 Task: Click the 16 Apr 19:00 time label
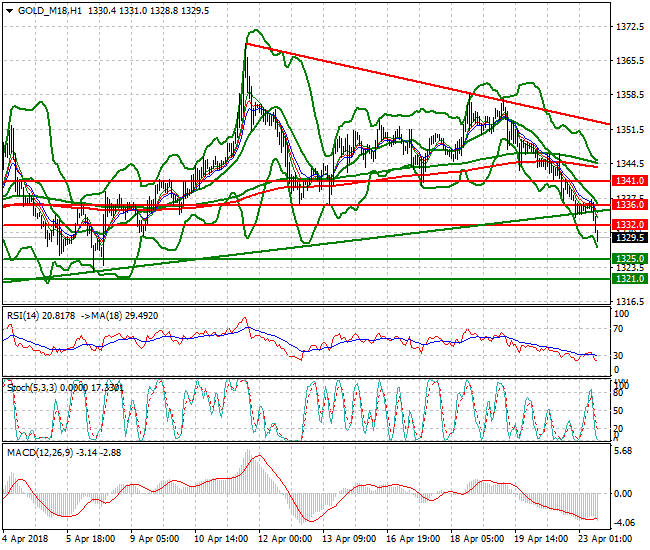coord(413,539)
